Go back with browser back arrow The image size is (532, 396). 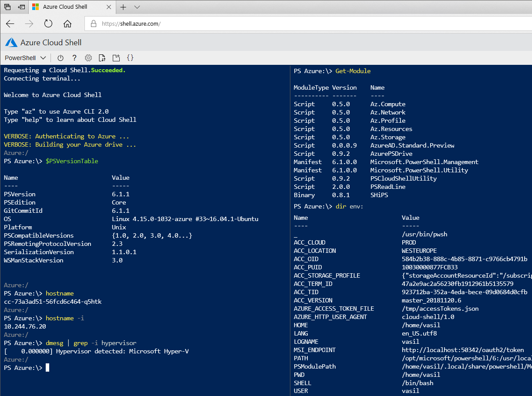(10, 24)
